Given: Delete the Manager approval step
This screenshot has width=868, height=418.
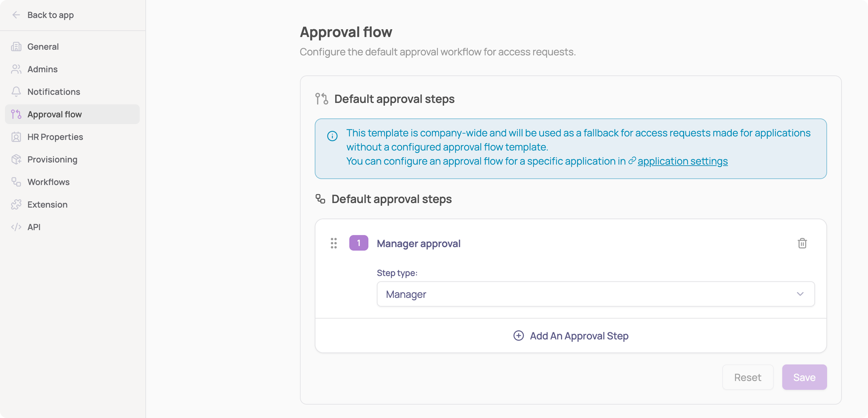Looking at the screenshot, I should (802, 243).
